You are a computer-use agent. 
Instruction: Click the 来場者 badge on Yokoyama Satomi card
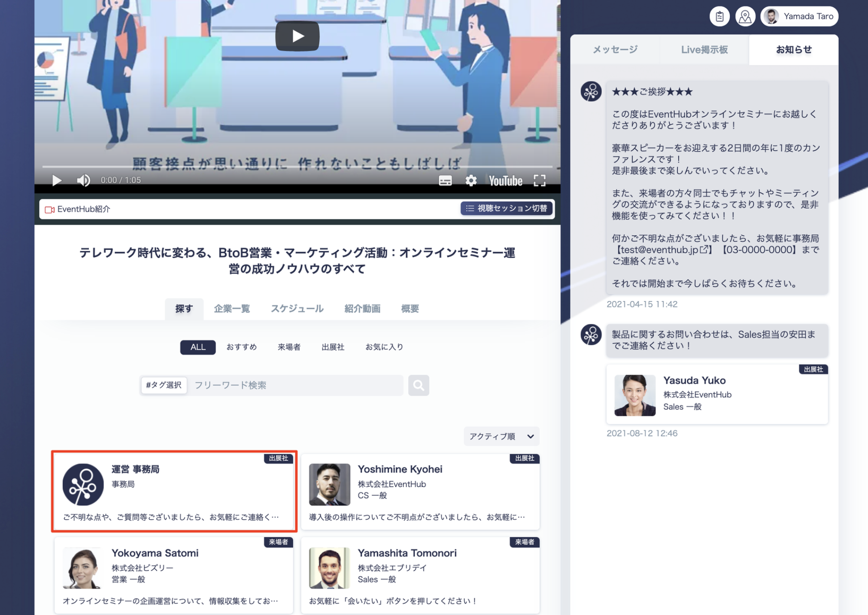(x=279, y=542)
